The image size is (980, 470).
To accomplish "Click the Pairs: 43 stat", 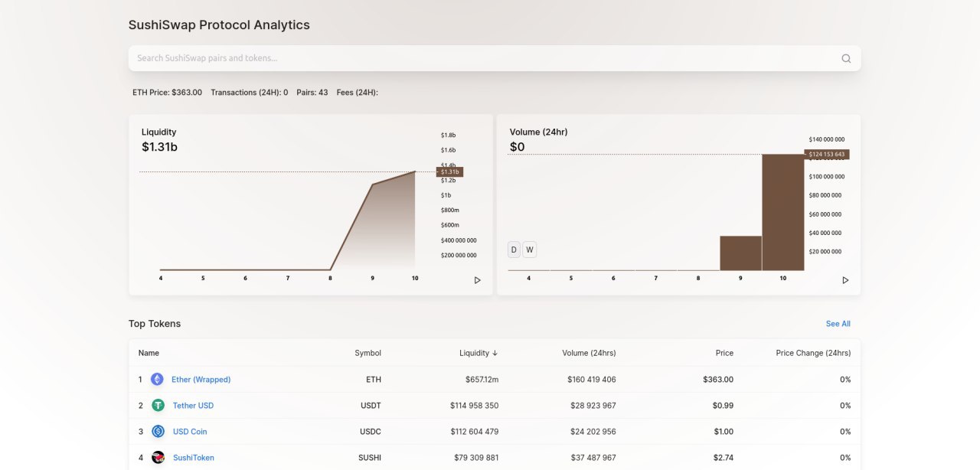I will pos(312,92).
